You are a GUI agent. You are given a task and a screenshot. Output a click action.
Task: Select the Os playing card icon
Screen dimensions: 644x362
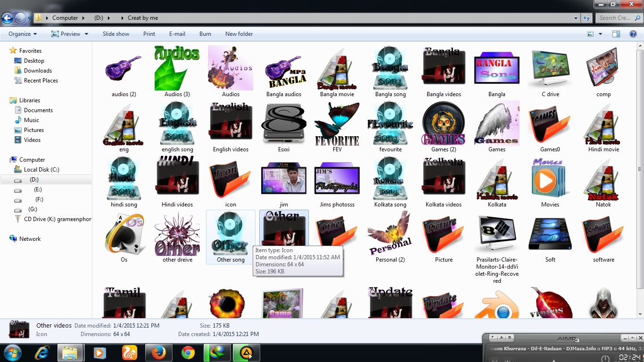(124, 234)
